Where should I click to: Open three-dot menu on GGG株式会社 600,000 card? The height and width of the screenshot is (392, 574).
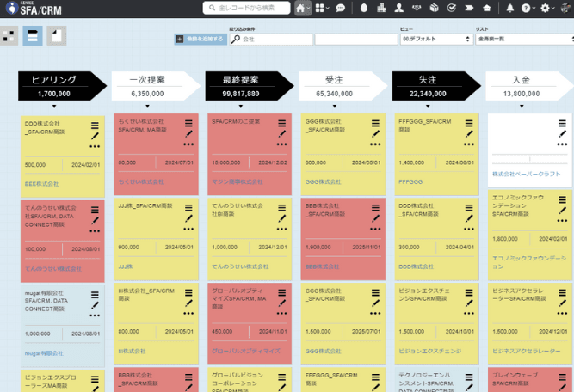coord(375,144)
